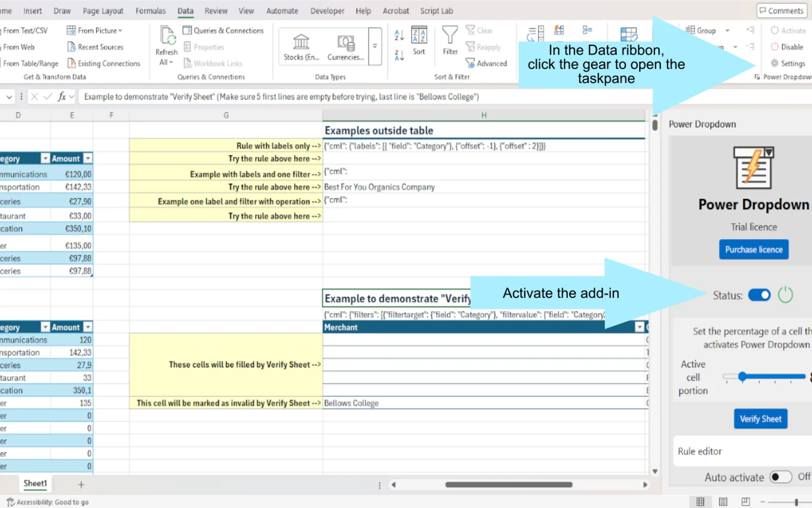Viewport: 812px width, 508px height.
Task: Select column H header
Action: click(x=484, y=115)
